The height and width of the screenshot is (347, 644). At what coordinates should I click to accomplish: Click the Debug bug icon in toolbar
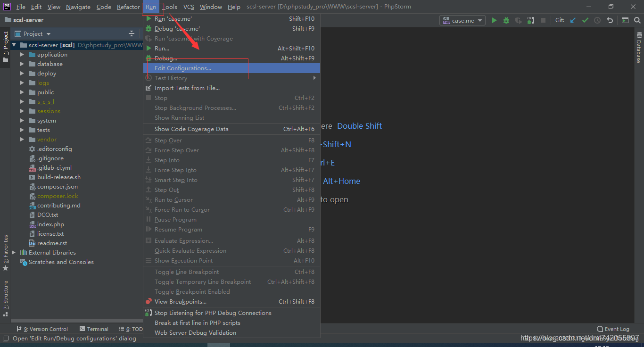tap(506, 20)
